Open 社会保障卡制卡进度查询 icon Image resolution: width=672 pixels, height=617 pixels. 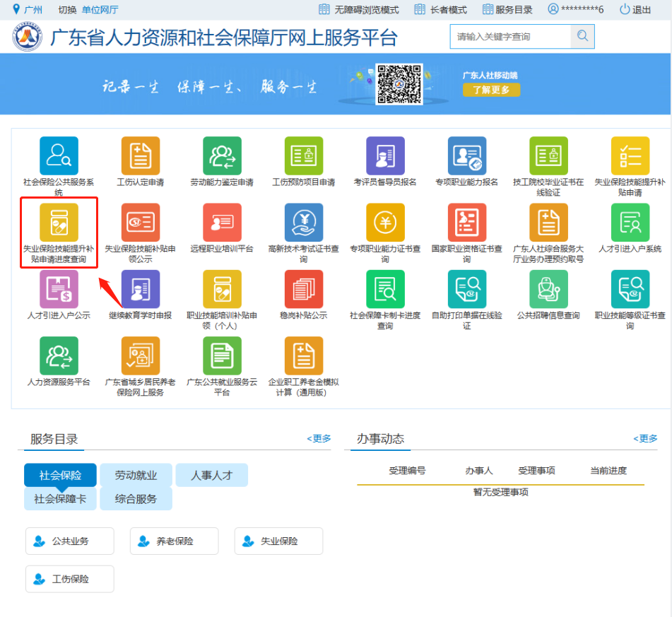(385, 289)
